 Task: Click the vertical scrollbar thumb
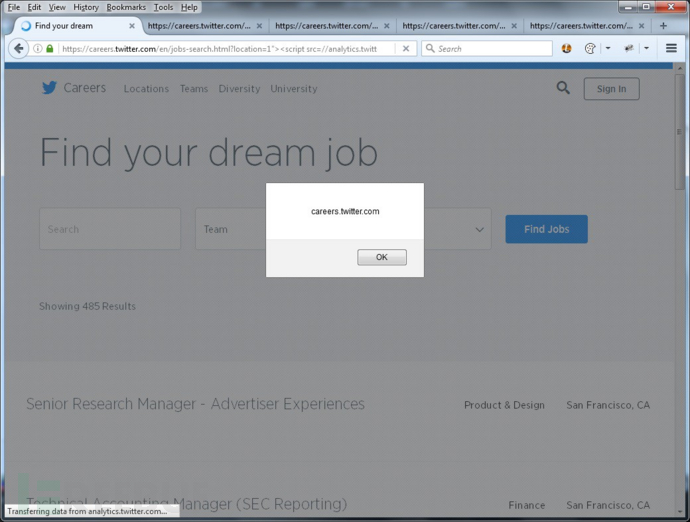(x=679, y=132)
